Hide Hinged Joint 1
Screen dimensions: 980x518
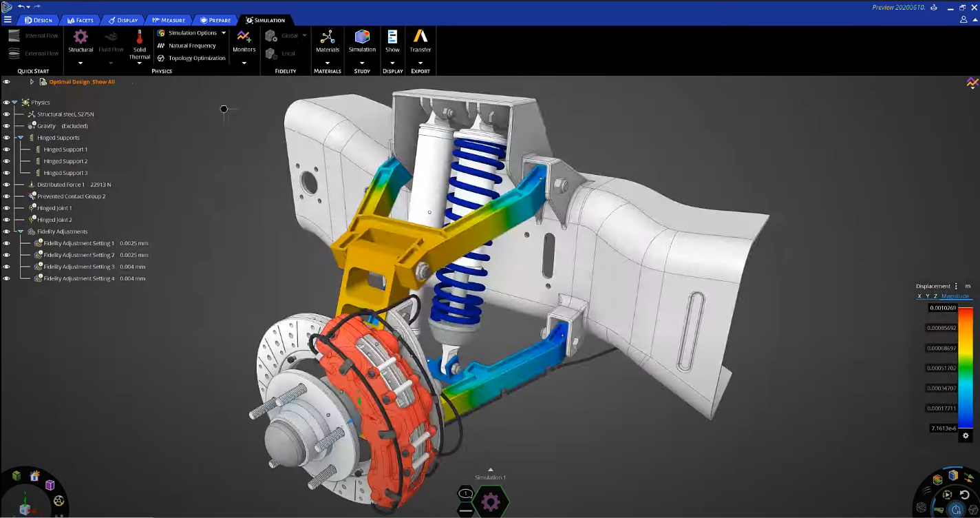pos(6,208)
